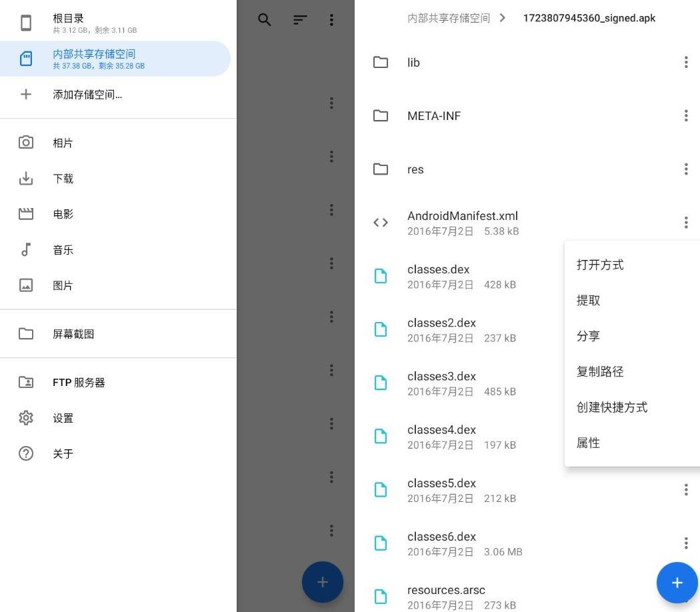Select 属性 from the context menu
The width and height of the screenshot is (700, 612).
[589, 443]
